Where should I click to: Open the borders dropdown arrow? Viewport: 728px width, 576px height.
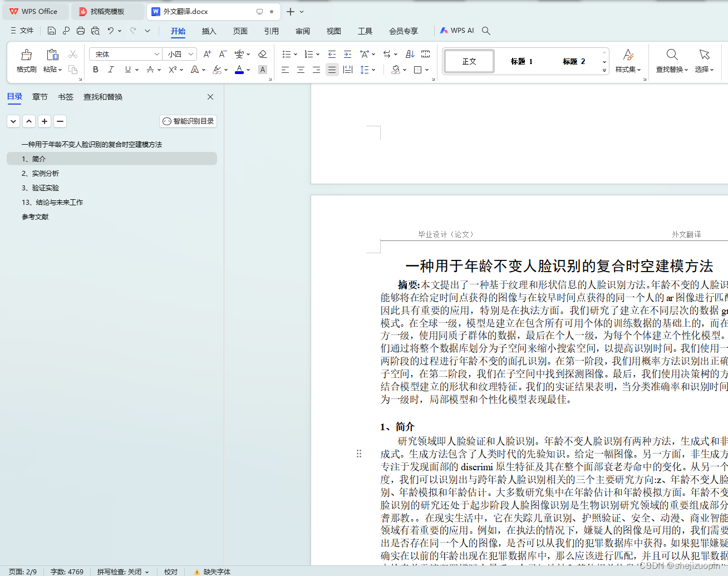427,70
